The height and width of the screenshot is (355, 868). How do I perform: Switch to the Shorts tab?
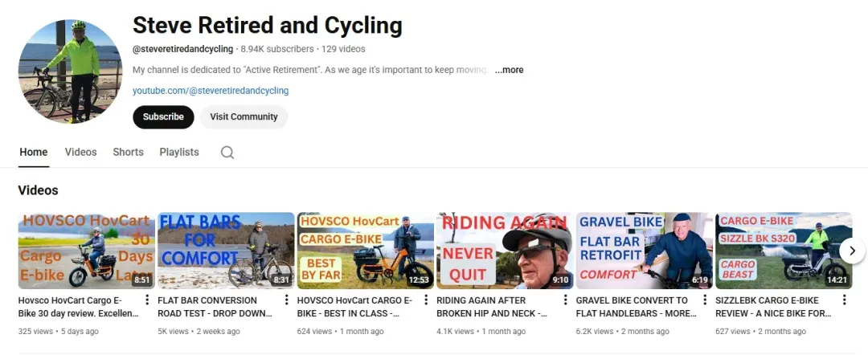coord(128,152)
